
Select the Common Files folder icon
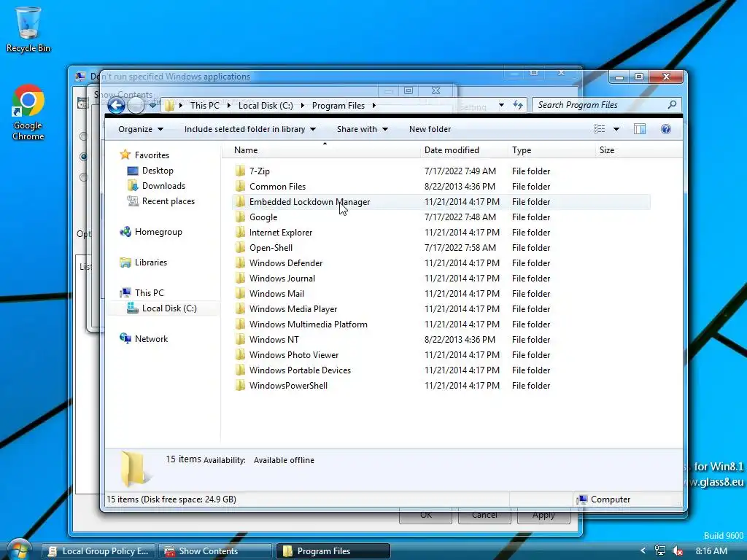point(241,186)
